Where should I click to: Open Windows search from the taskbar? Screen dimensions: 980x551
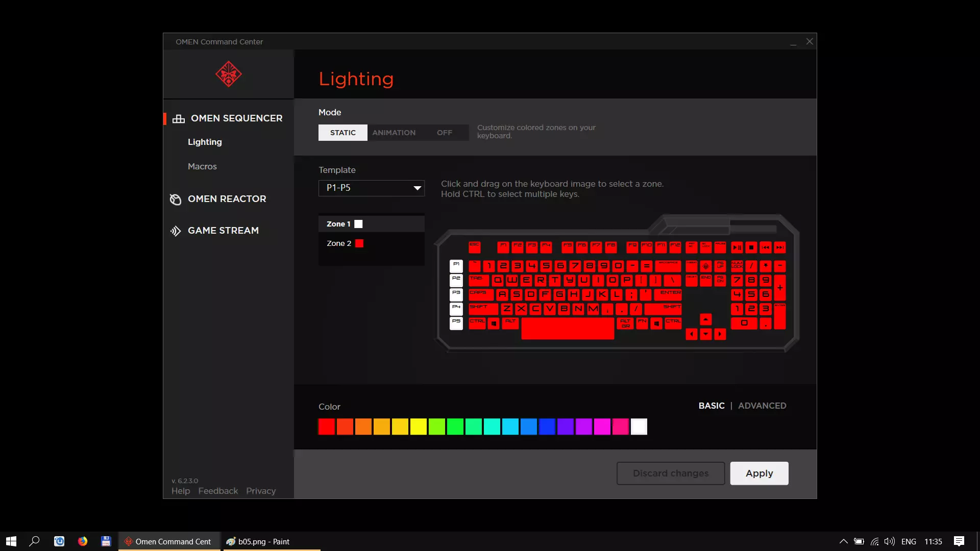34,541
